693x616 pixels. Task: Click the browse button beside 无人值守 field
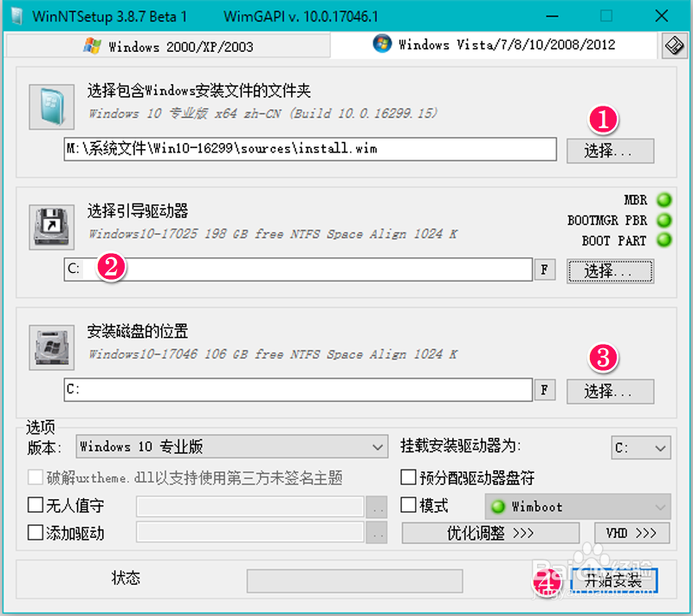(377, 507)
